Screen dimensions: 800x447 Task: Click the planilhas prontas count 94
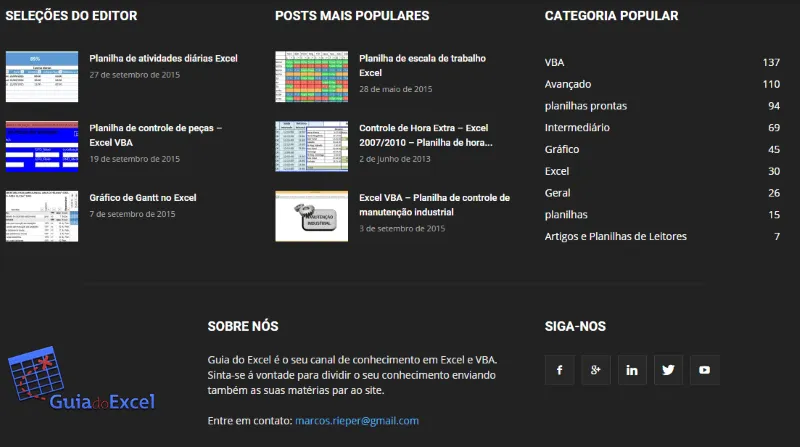[x=774, y=106]
